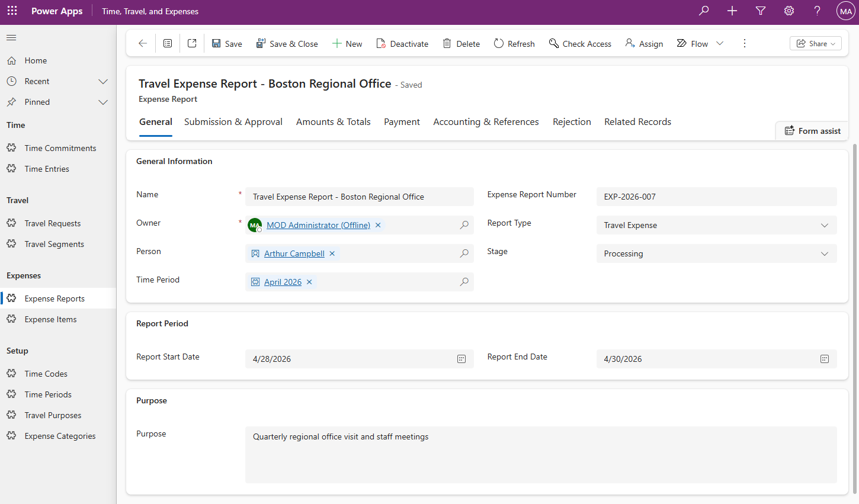Open record in new window icon
Viewport: 859px width, 504px height.
click(192, 43)
